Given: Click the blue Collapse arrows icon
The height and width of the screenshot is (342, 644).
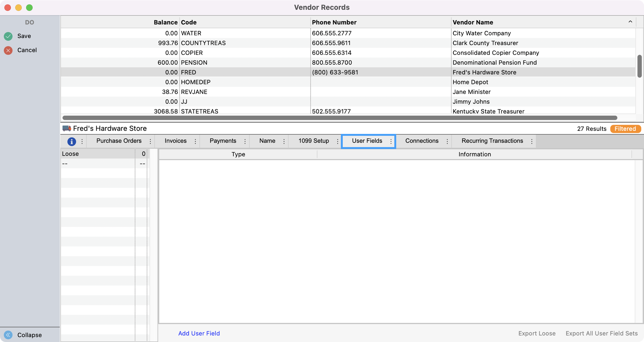Looking at the screenshot, I should (x=8, y=335).
